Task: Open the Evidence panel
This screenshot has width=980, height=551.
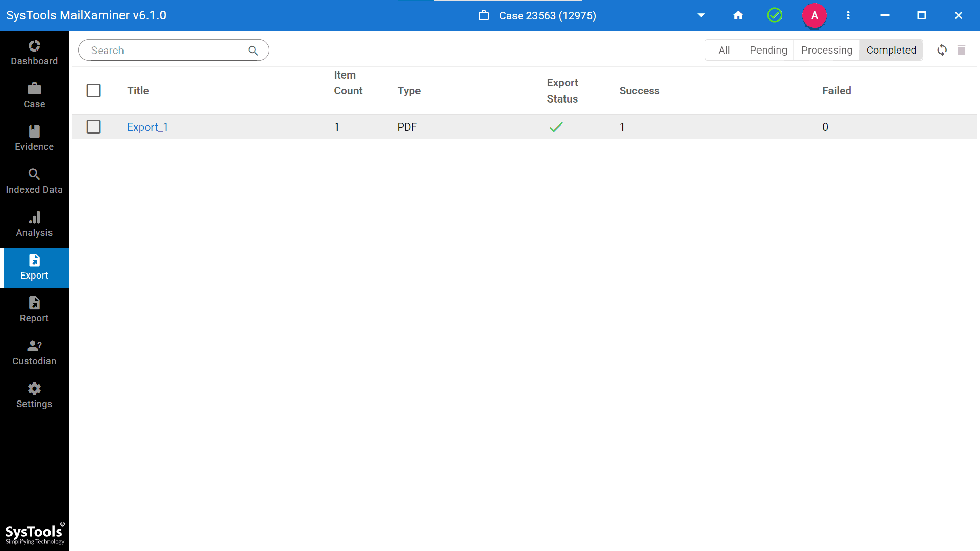Action: [x=34, y=138]
